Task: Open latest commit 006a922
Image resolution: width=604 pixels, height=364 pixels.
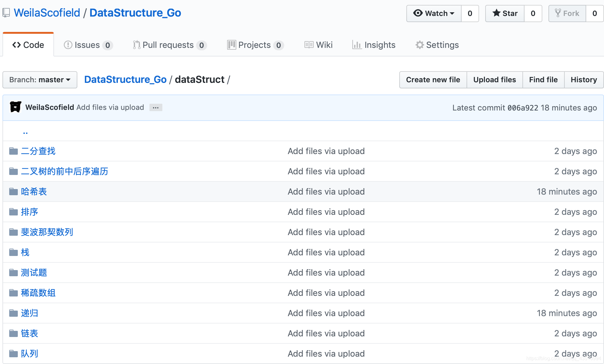Action: [523, 108]
